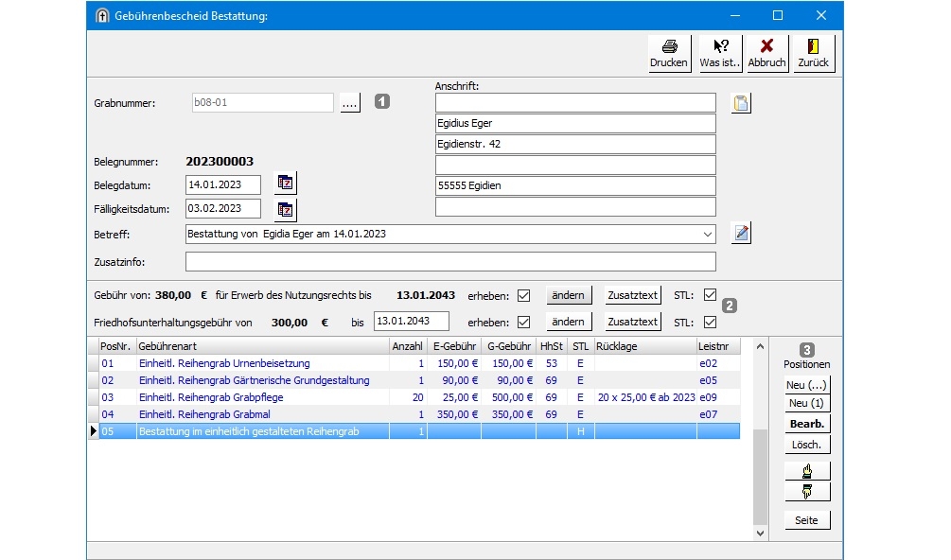Click 'Neu (...)' positions button
Viewport: 951px width, 560px height.
806,385
